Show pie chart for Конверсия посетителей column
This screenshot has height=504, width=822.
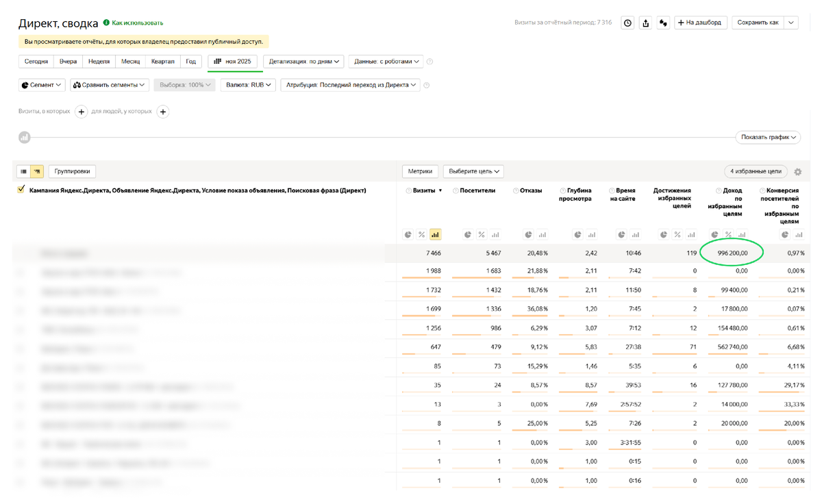[786, 235]
